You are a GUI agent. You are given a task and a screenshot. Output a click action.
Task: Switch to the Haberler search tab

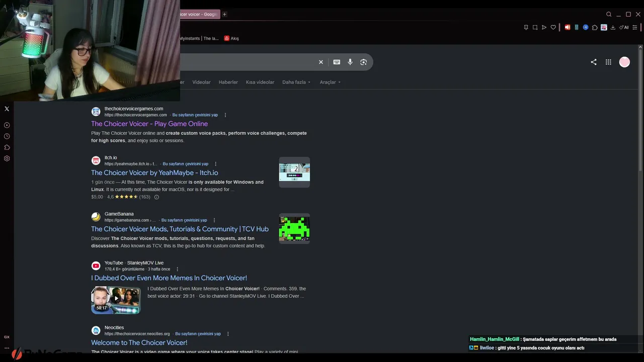(228, 82)
